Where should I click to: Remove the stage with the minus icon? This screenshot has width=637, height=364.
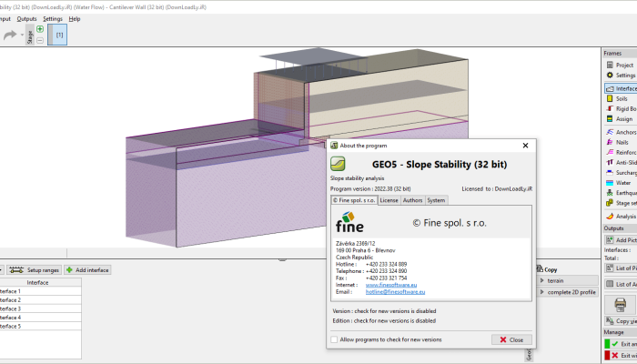tap(40, 40)
